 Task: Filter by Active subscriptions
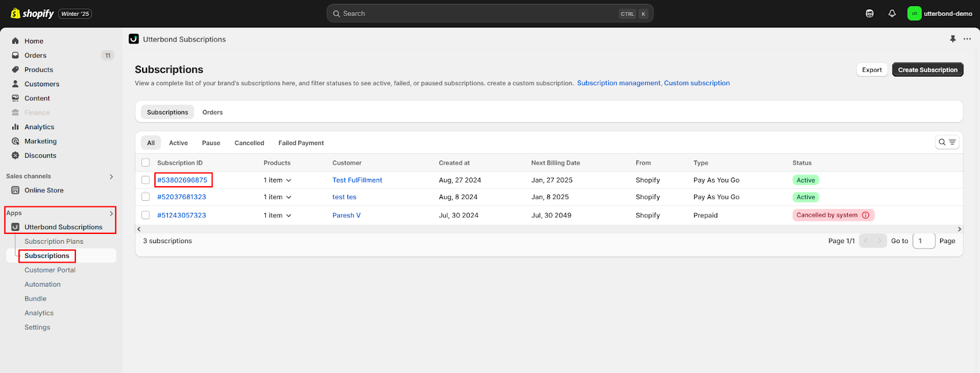point(178,143)
